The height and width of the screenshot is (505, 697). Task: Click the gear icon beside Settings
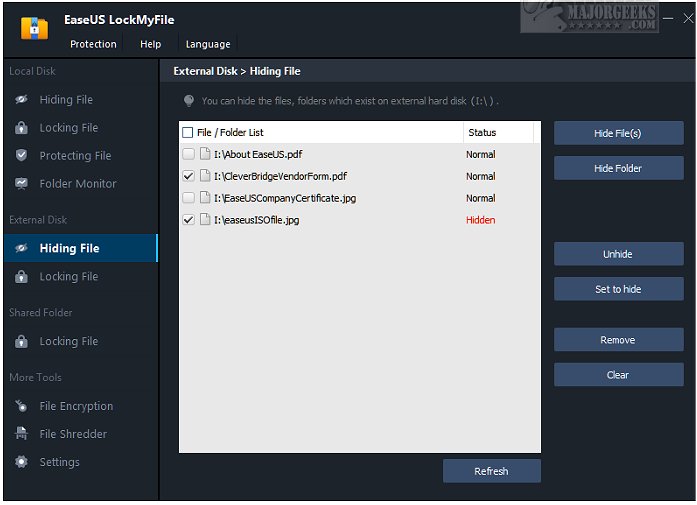(21, 462)
